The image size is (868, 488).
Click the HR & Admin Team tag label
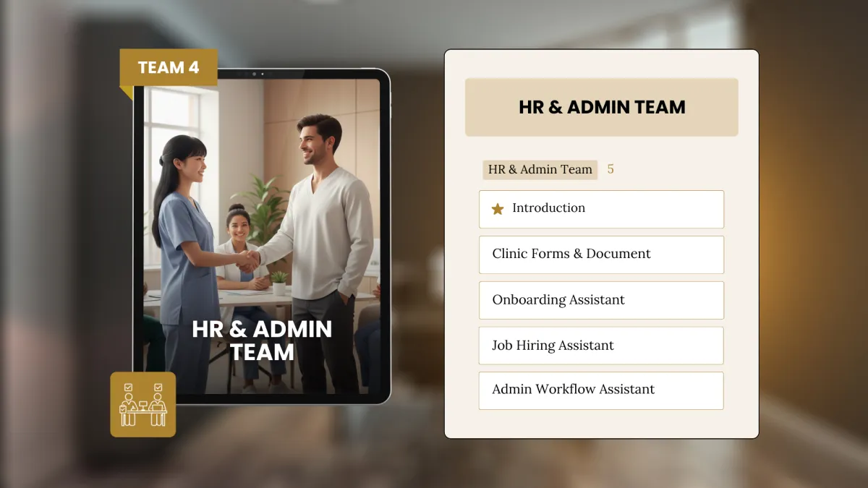540,169
